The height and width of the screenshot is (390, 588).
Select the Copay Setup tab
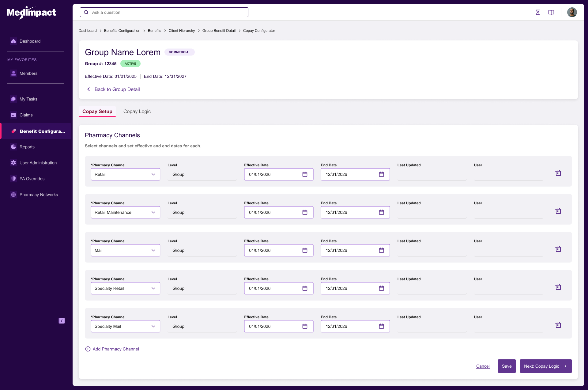pos(97,112)
